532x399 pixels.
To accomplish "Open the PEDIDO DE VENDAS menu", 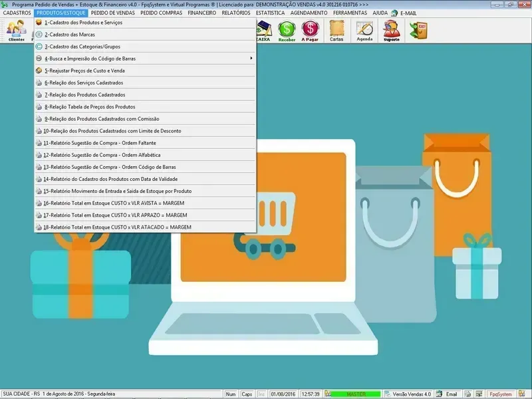I will click(x=112, y=13).
